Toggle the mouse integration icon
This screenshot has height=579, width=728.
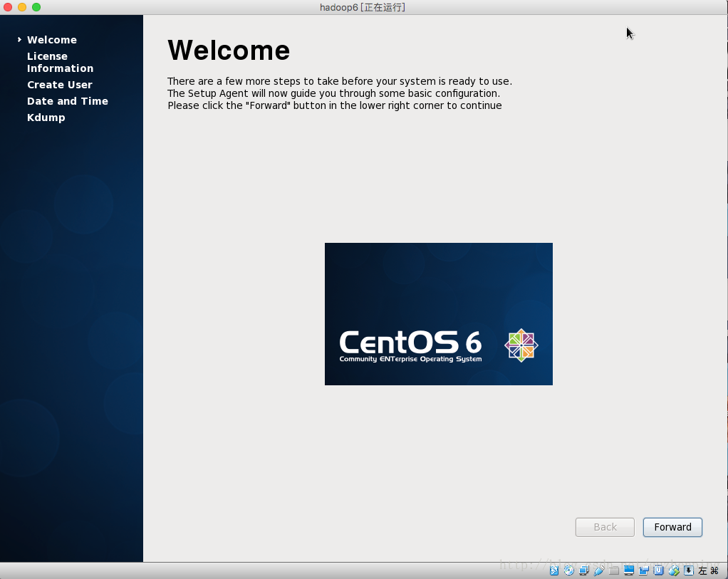(674, 570)
